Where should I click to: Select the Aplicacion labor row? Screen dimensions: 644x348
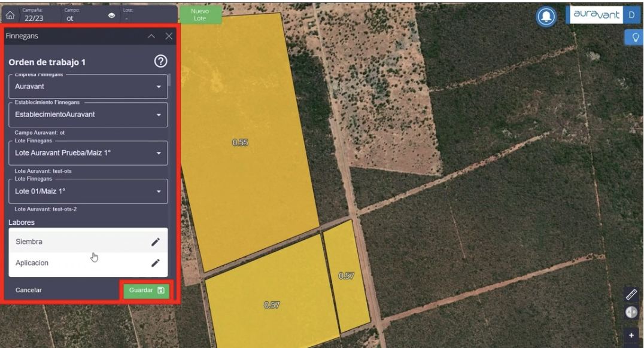coord(88,263)
